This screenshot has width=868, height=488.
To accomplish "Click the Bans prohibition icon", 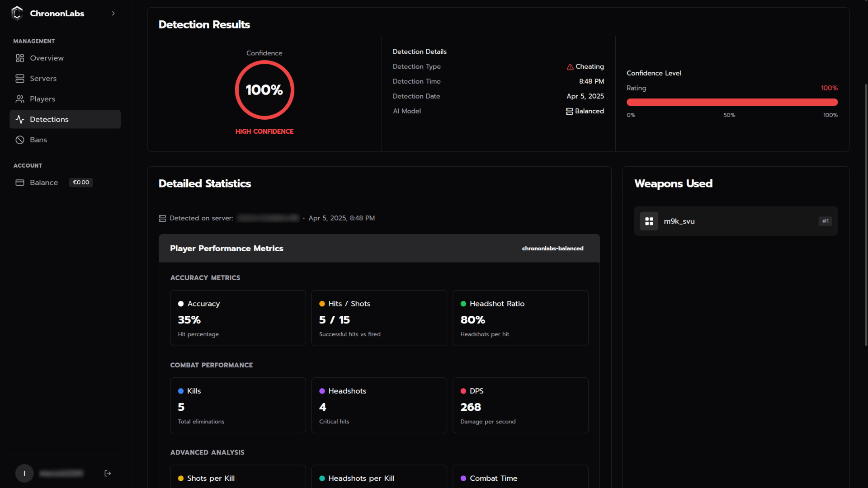I will point(19,140).
